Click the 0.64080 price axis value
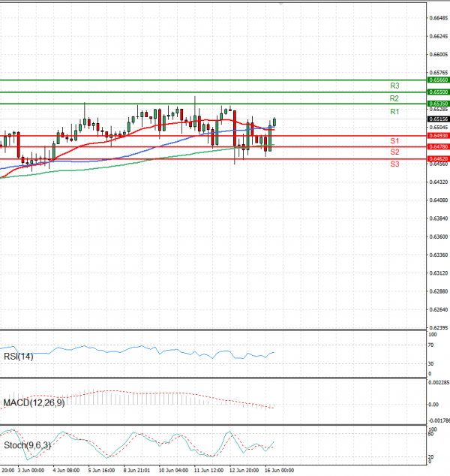This screenshot has width=450, height=476. tap(439, 200)
